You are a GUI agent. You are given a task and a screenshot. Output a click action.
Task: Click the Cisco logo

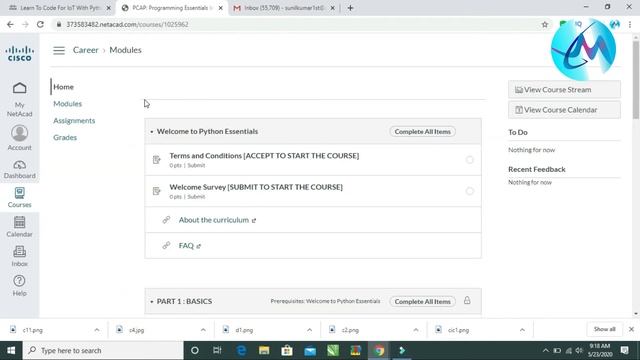(19, 53)
